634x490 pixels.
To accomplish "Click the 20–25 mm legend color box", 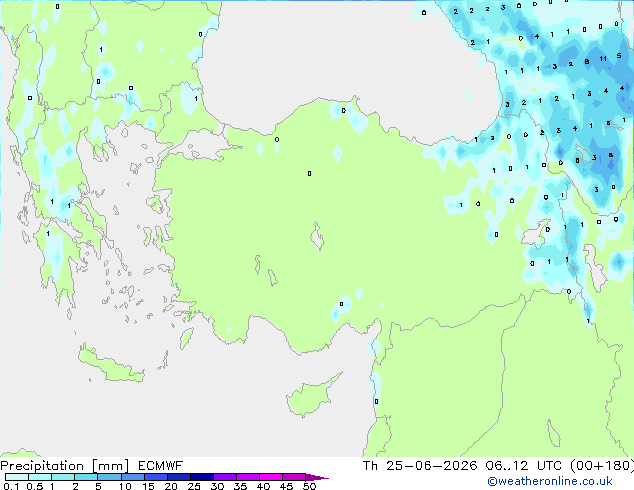I will pyautogui.click(x=178, y=477).
